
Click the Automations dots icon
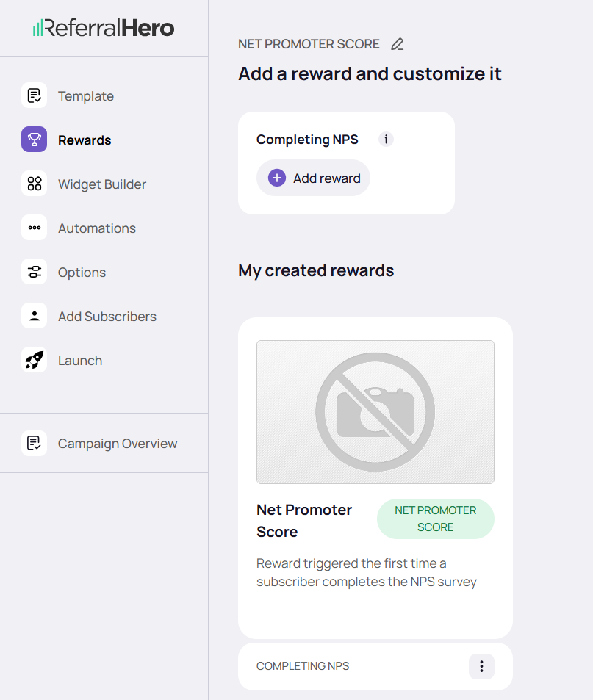pos(34,228)
